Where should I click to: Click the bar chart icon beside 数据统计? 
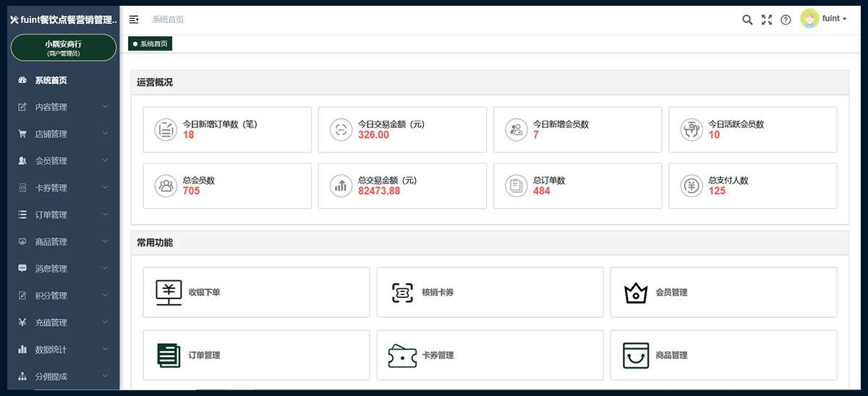tap(22, 349)
